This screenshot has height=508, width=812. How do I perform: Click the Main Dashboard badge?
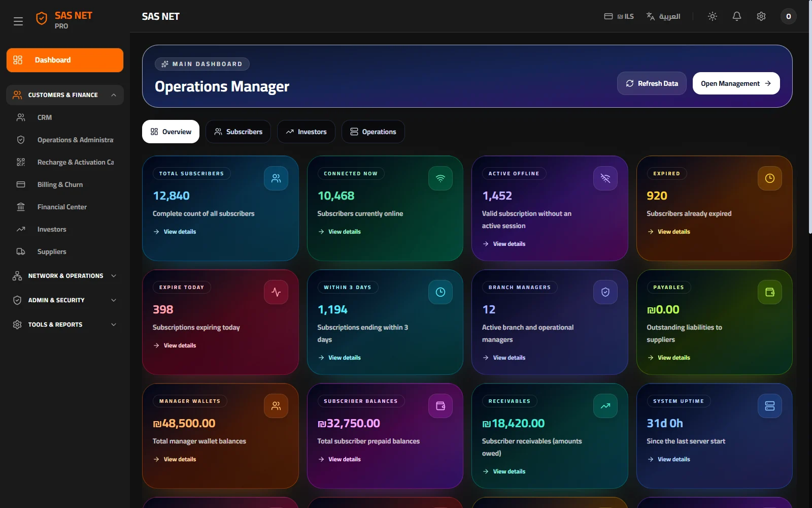tap(202, 64)
